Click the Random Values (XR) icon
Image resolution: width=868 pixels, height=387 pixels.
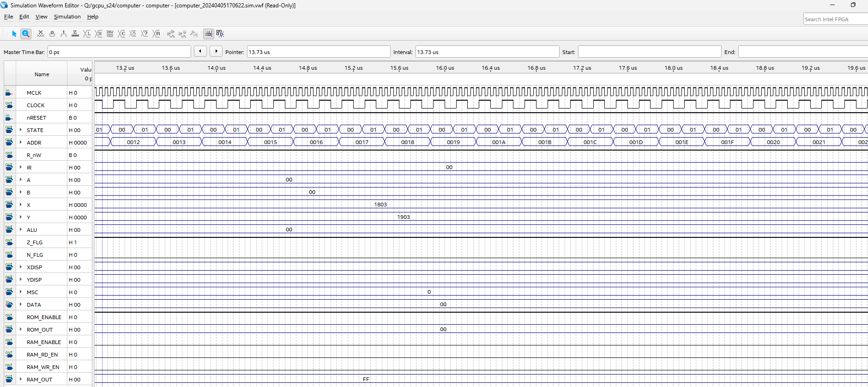(x=157, y=34)
